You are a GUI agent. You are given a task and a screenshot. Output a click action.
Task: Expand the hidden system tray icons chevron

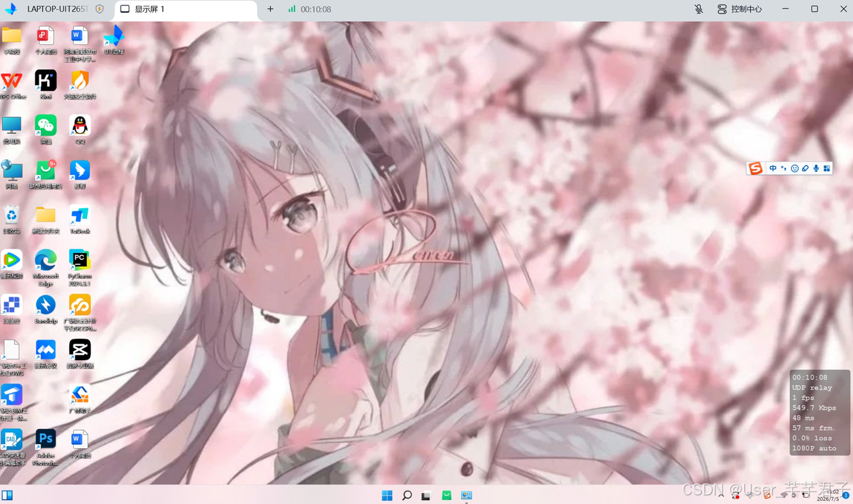point(721,495)
